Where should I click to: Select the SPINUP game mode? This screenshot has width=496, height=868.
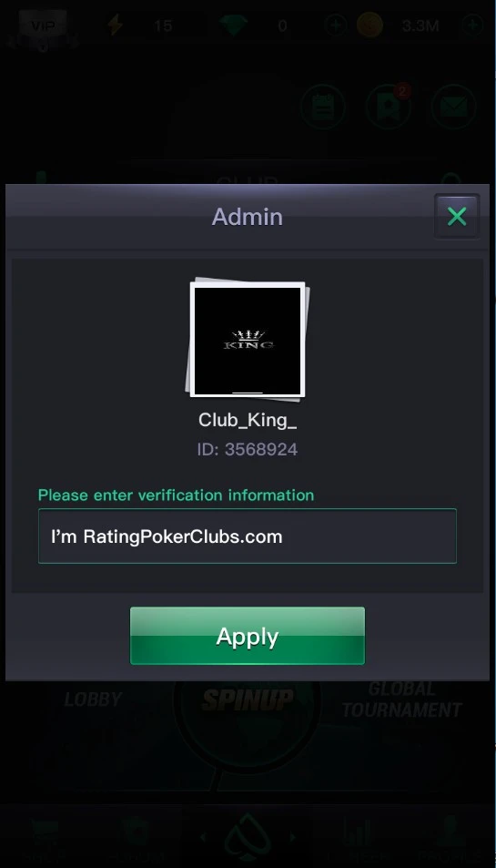[248, 700]
